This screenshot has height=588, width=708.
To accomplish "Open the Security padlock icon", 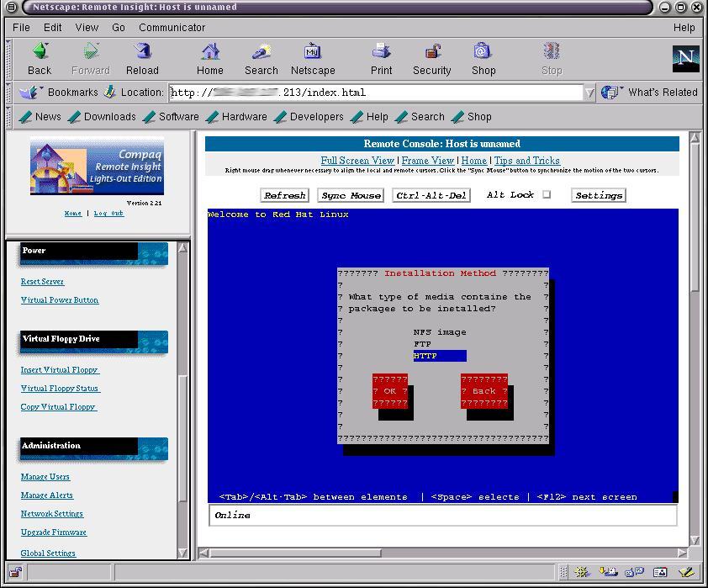I will point(432,58).
